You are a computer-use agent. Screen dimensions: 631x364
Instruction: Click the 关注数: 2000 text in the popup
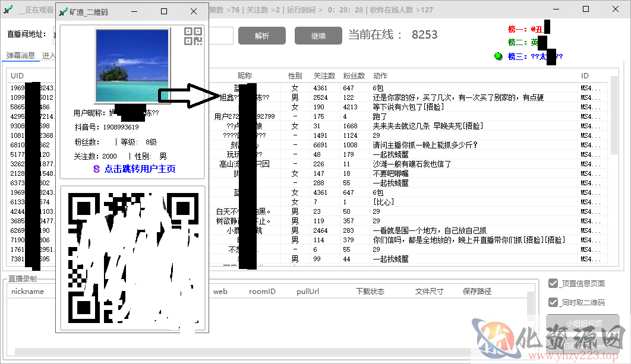click(x=96, y=156)
